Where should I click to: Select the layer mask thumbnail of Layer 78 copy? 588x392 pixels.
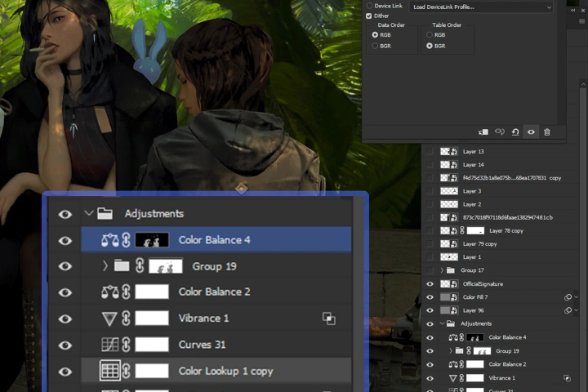click(x=475, y=230)
